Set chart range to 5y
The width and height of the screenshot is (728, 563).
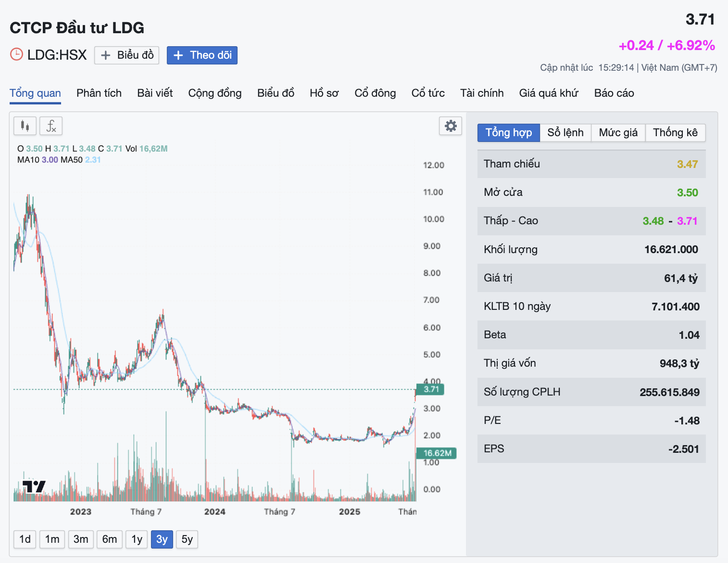187,539
